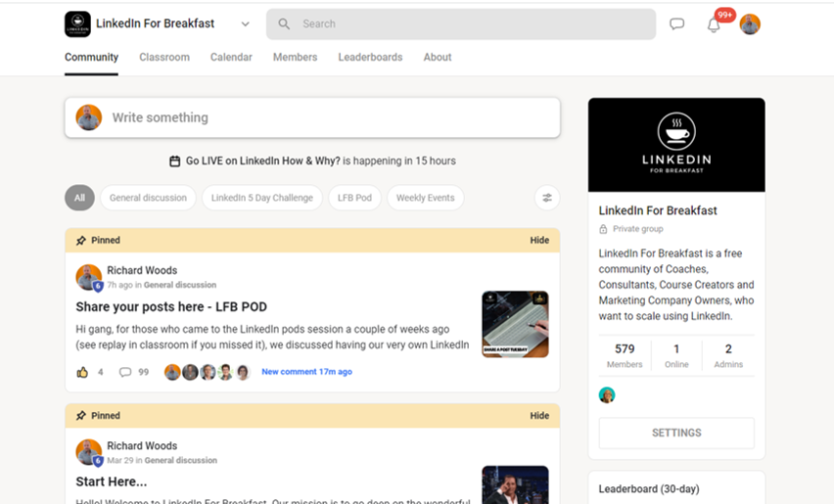Open the Start Here... post title

[x=112, y=481]
